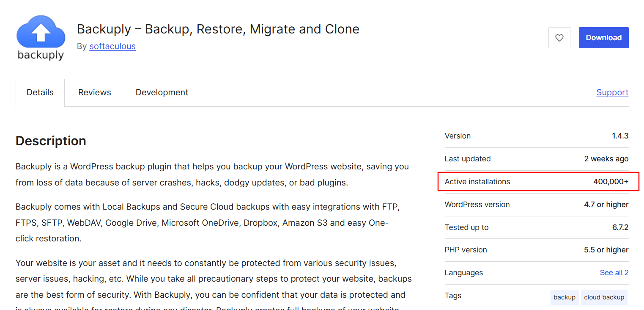This screenshot has height=310, width=644.
Task: Click the 400,000+ active installations value
Action: 611,182
